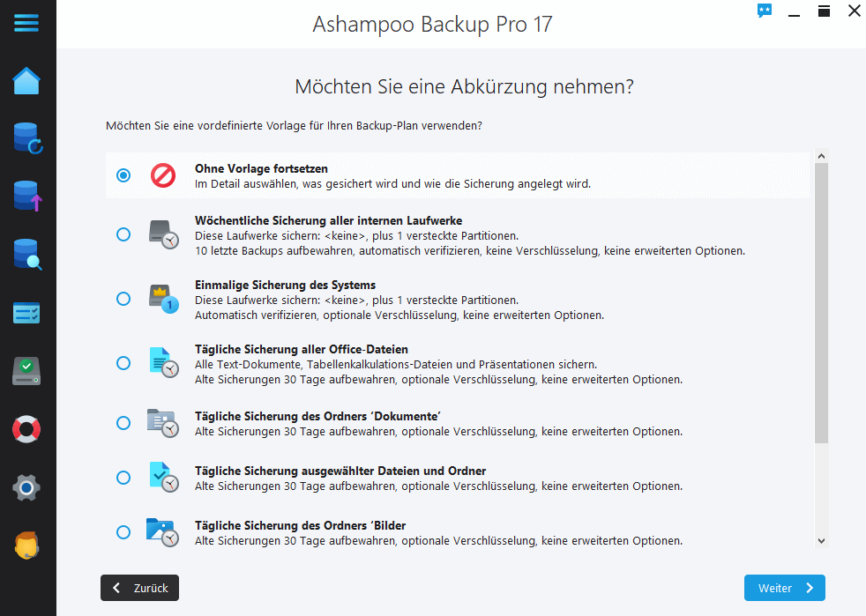This screenshot has height=616, width=866.
Task: Click the scrollbar down arrow
Action: [x=821, y=540]
